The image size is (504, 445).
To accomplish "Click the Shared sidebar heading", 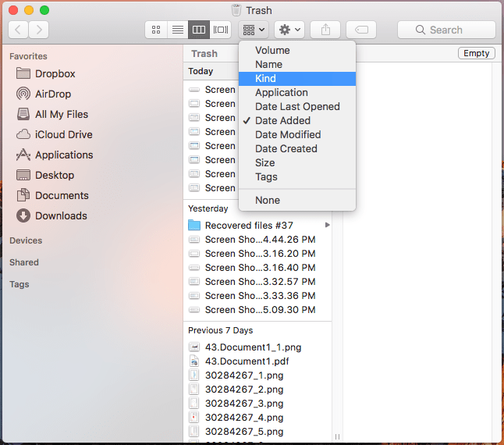I will click(24, 262).
